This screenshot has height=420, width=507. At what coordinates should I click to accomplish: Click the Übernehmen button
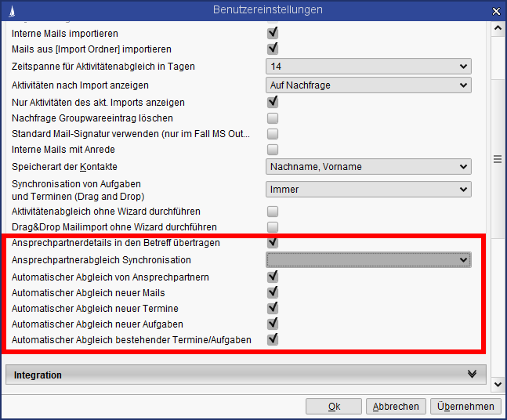tap(466, 406)
